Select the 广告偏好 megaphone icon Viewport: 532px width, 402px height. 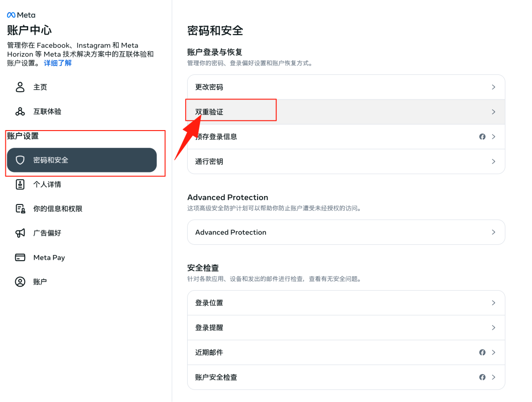coord(20,233)
